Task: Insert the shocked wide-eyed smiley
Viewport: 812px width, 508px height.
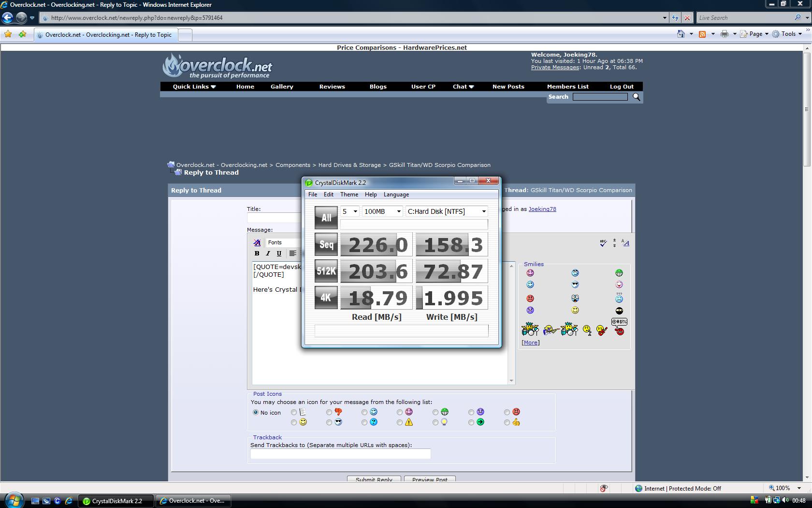Action: pos(575,298)
